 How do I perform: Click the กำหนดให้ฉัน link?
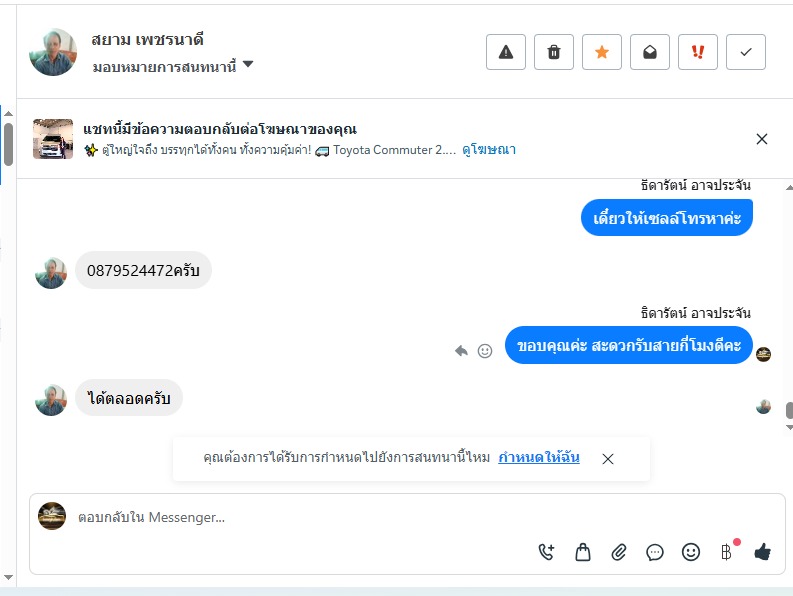540,458
